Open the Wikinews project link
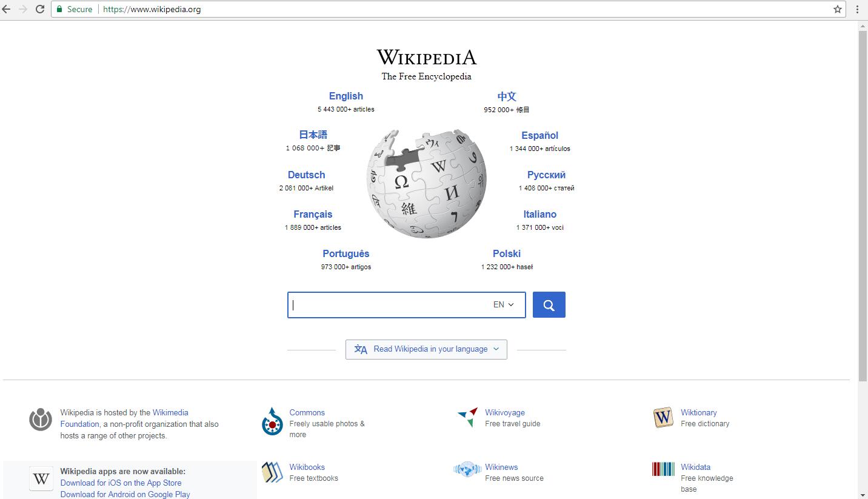This screenshot has height=499, width=868. [501, 467]
